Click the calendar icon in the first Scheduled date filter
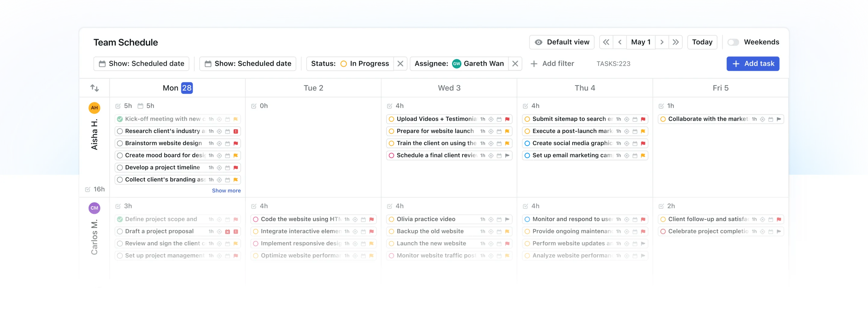 pos(102,64)
